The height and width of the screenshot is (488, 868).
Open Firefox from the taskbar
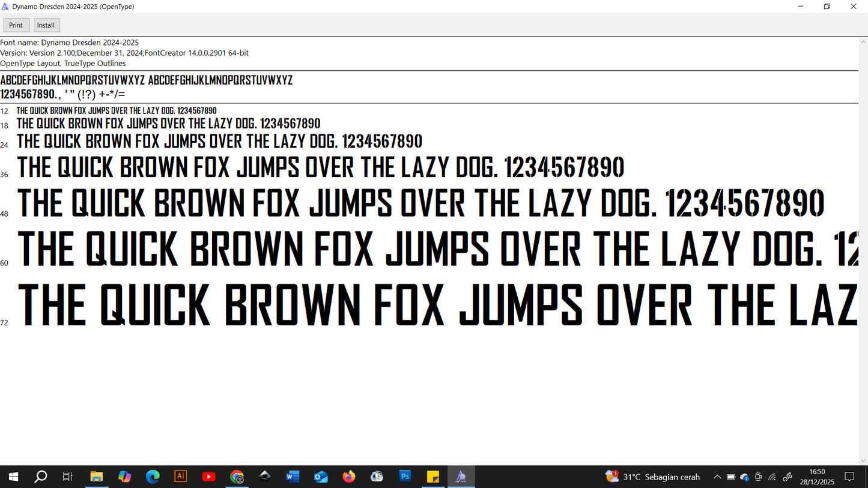[349, 477]
